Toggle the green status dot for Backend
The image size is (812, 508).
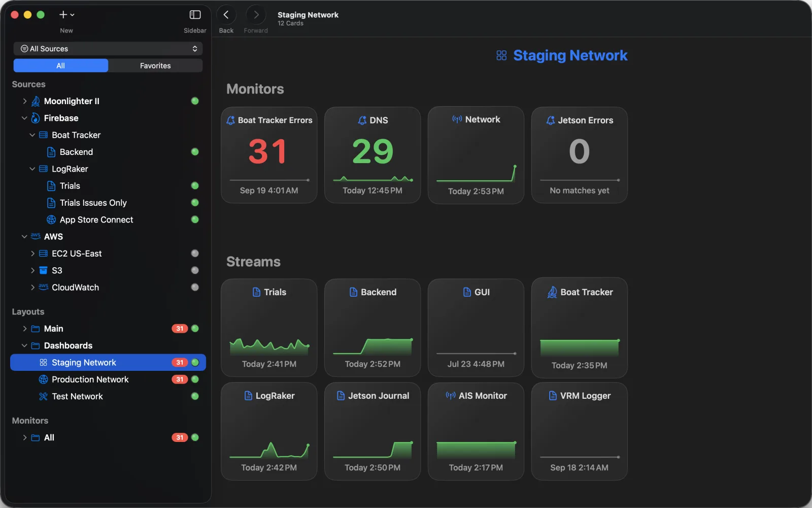coord(195,152)
